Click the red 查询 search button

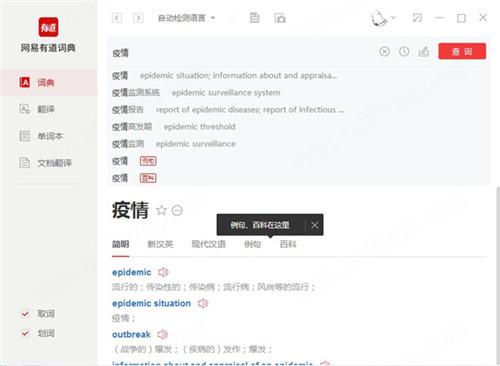[462, 51]
